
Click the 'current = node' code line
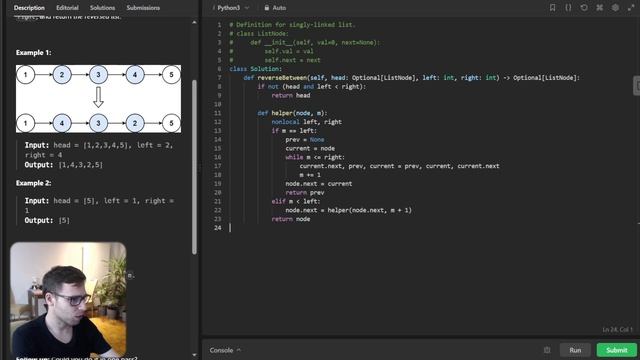pos(310,148)
